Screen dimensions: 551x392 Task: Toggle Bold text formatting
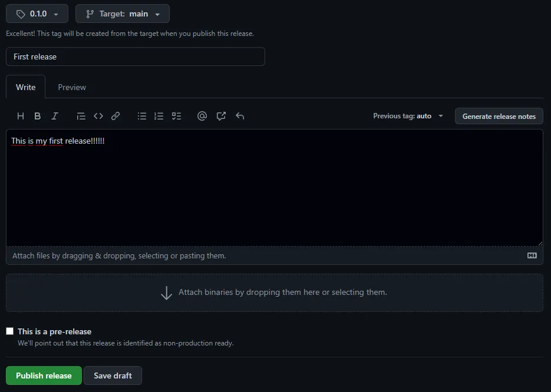(37, 116)
